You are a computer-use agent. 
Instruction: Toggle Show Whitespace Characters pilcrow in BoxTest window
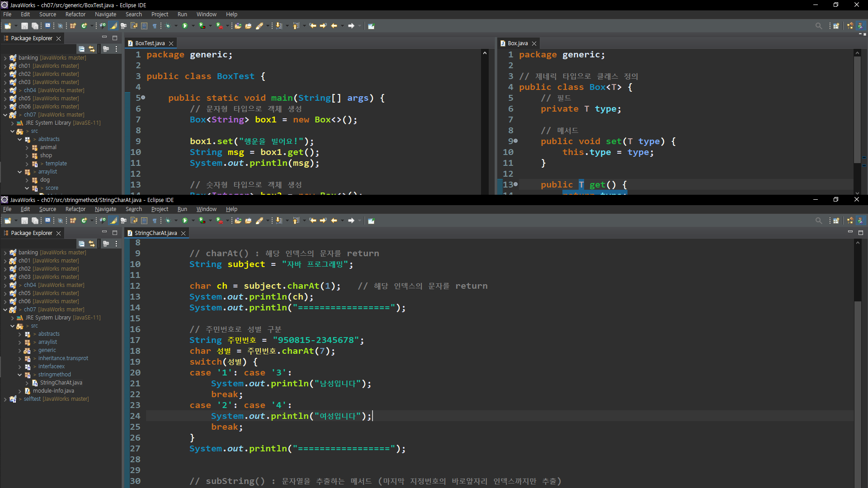[155, 26]
